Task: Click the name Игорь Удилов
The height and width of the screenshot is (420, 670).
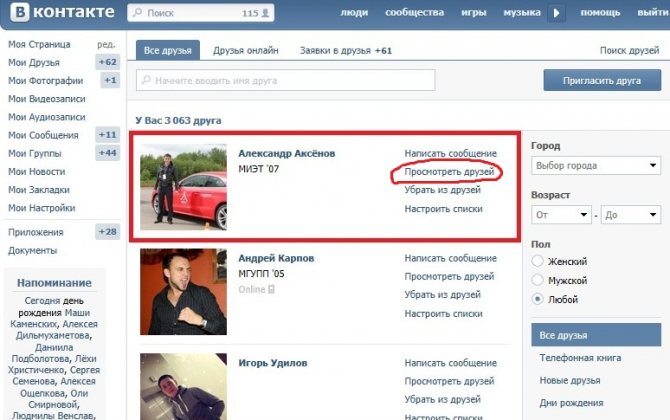Action: click(273, 363)
